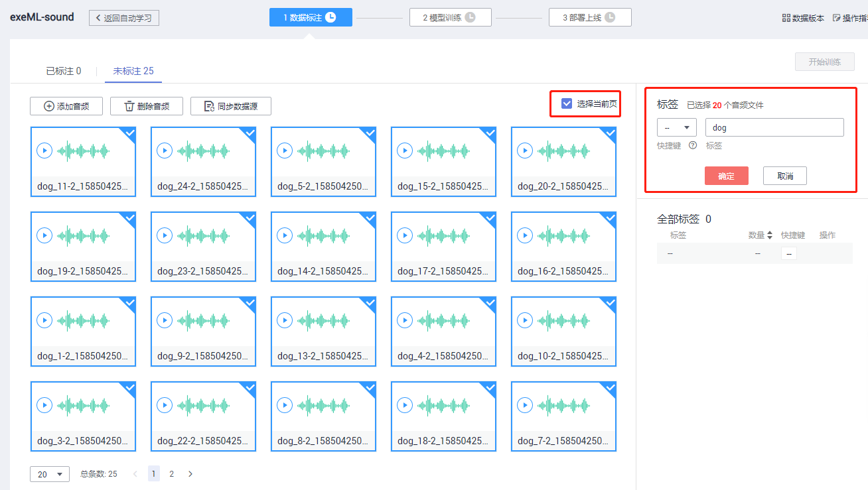Deselect dog_1-2 via its corner checkmark
This screenshot has height=490, width=868.
point(130,302)
